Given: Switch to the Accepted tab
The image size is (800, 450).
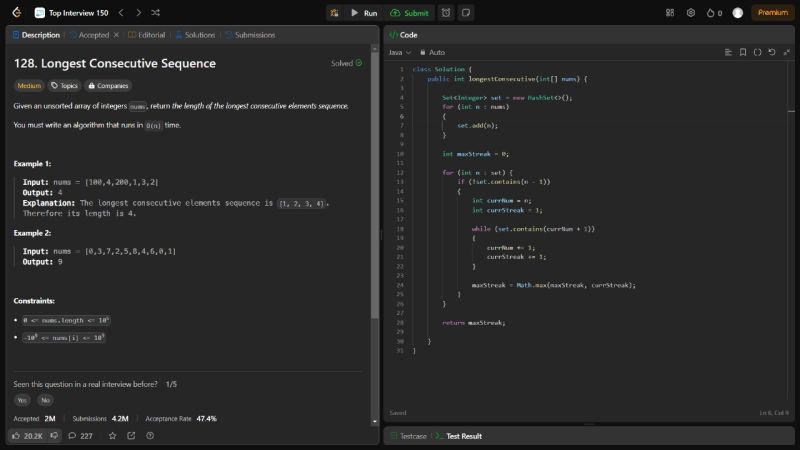Looking at the screenshot, I should 90,35.
